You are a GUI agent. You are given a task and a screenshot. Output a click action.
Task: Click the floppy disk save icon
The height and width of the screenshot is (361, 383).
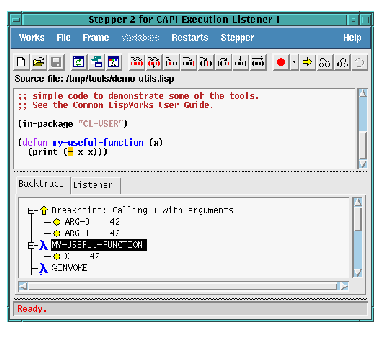click(x=56, y=62)
